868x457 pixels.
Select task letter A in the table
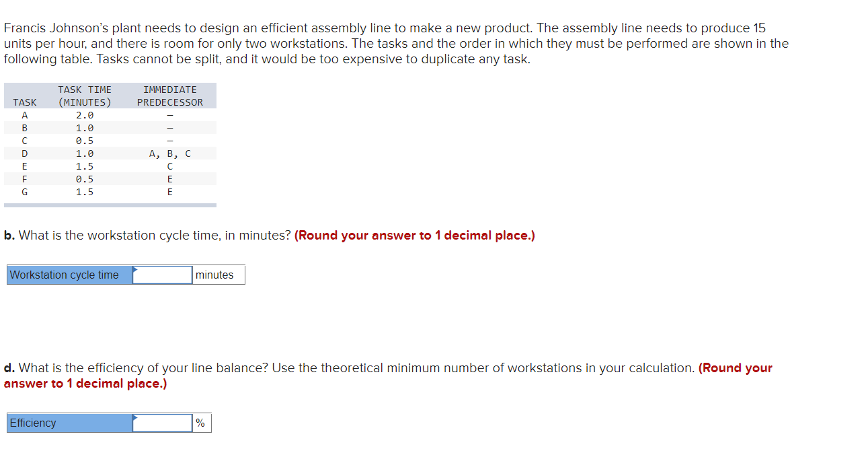click(x=25, y=115)
